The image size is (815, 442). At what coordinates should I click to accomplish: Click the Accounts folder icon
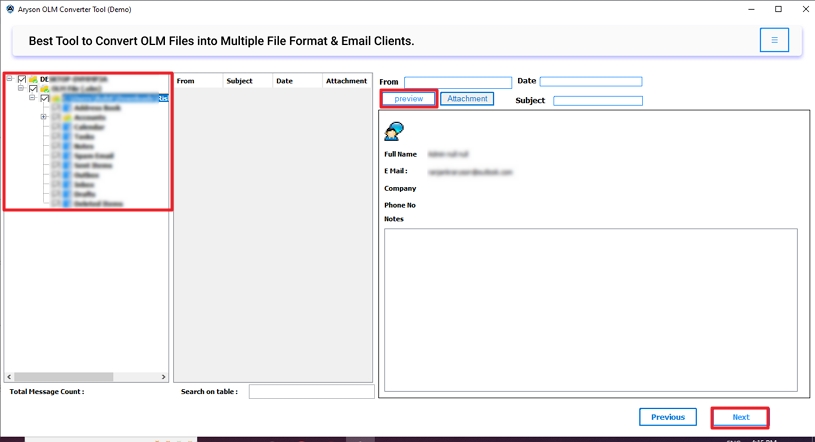pyautogui.click(x=67, y=118)
